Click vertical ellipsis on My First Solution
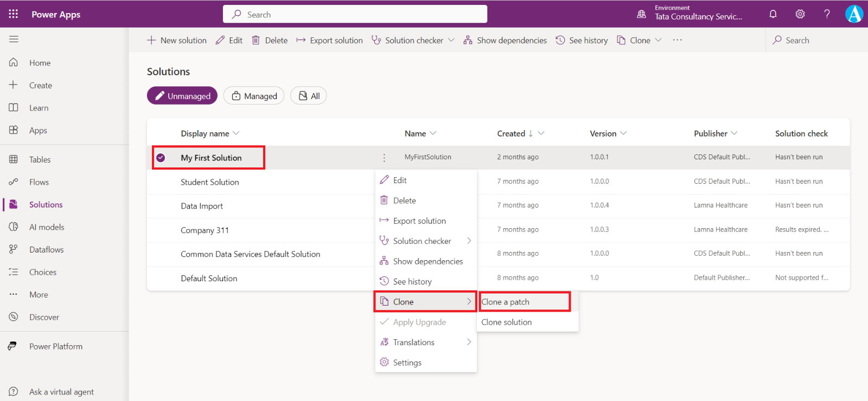The image size is (868, 401). point(384,158)
